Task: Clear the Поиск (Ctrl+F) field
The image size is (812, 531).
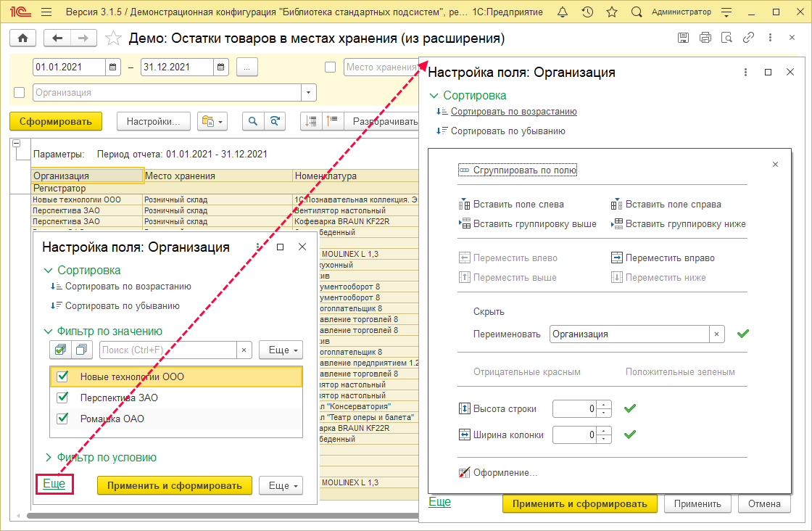Action: click(244, 350)
